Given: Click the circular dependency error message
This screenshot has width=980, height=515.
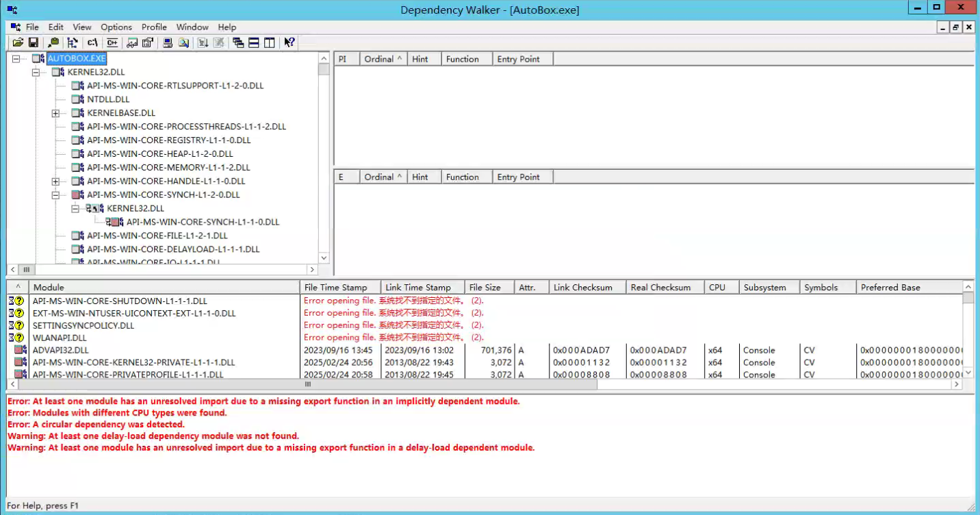Looking at the screenshot, I should point(96,425).
